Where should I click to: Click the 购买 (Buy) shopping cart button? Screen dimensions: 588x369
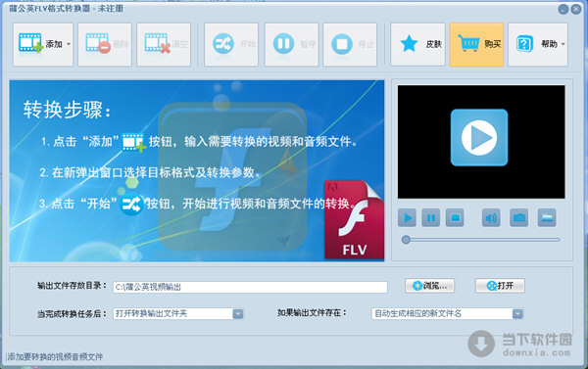(476, 45)
